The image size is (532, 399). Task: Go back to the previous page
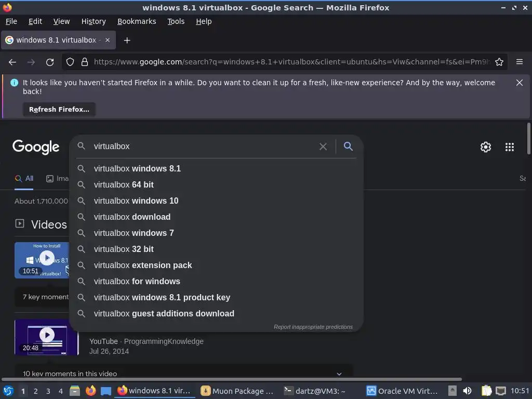coord(12,62)
